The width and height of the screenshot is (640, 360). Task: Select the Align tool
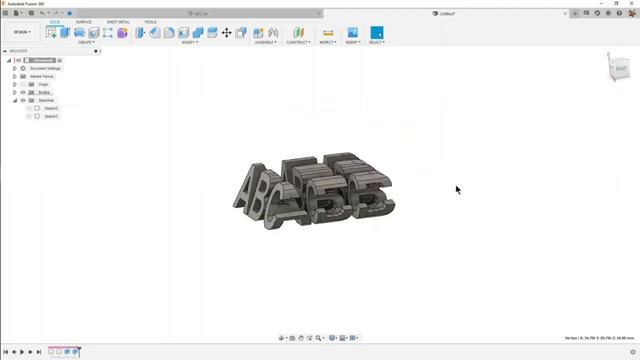[x=241, y=33]
